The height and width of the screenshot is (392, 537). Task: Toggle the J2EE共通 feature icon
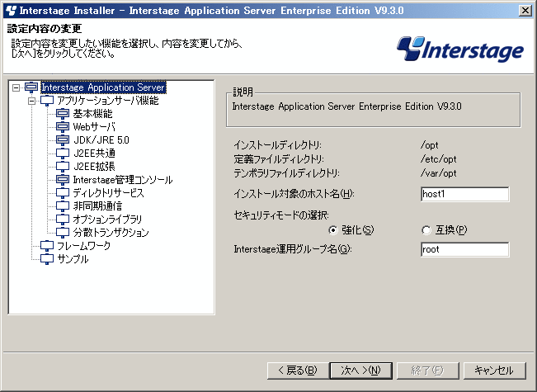pyautogui.click(x=63, y=153)
